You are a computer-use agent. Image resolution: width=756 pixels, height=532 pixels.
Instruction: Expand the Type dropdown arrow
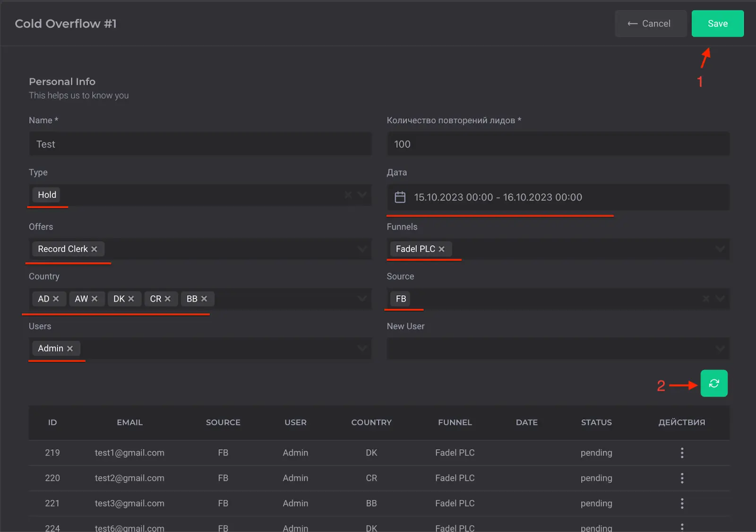click(x=362, y=195)
